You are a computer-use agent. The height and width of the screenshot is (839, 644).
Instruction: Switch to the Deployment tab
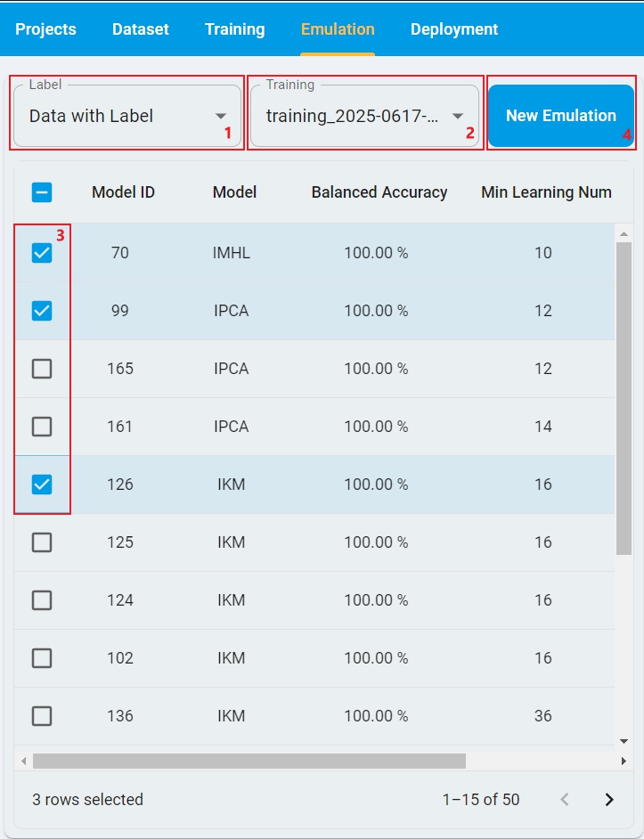pos(453,29)
